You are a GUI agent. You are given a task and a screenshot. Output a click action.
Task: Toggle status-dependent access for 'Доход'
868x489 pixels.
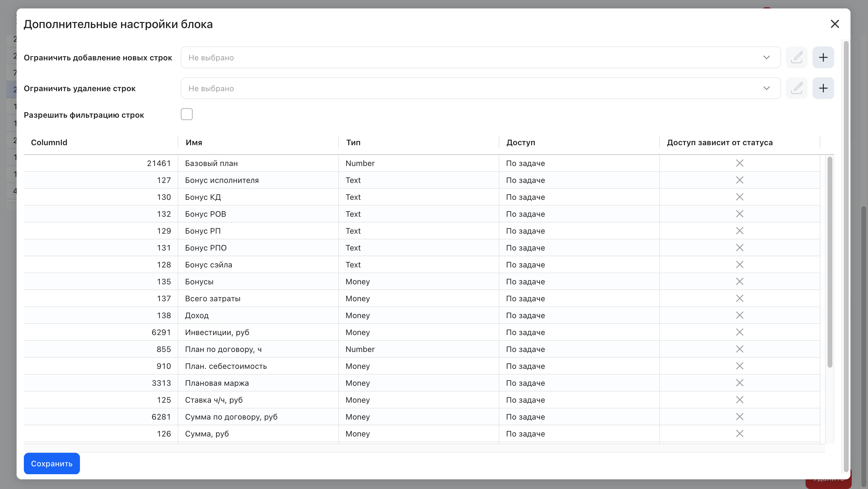coord(739,315)
